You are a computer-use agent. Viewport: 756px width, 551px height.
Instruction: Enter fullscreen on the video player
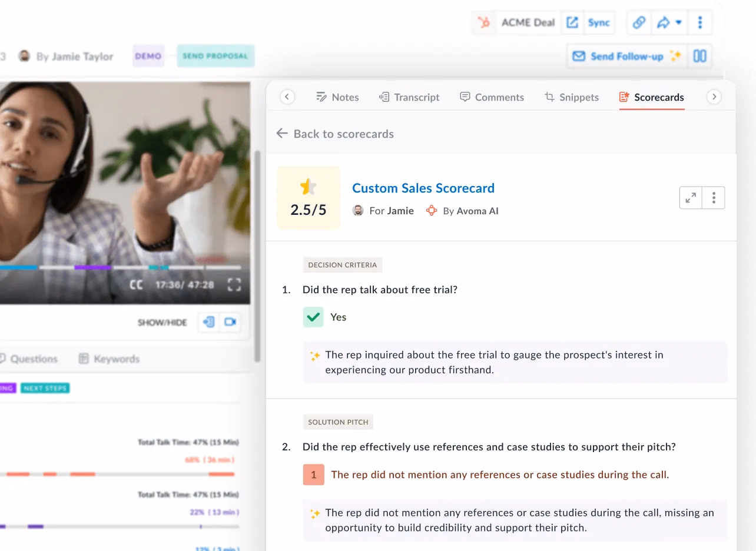click(234, 285)
